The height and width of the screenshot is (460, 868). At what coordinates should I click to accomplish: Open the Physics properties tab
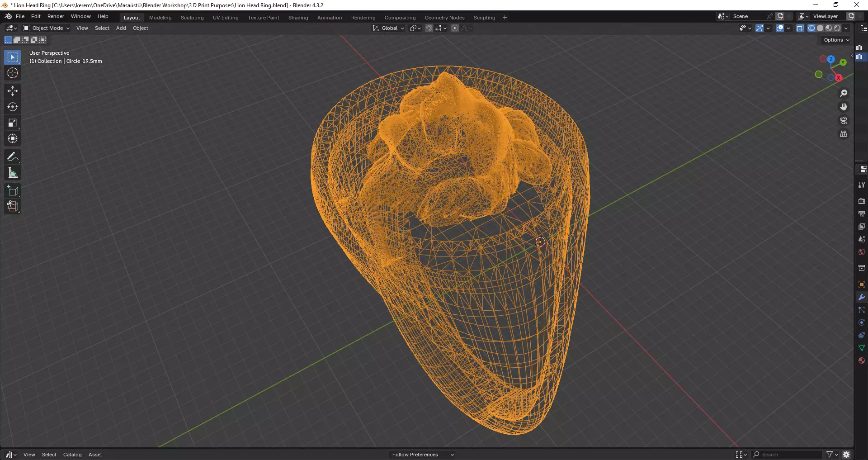862,322
